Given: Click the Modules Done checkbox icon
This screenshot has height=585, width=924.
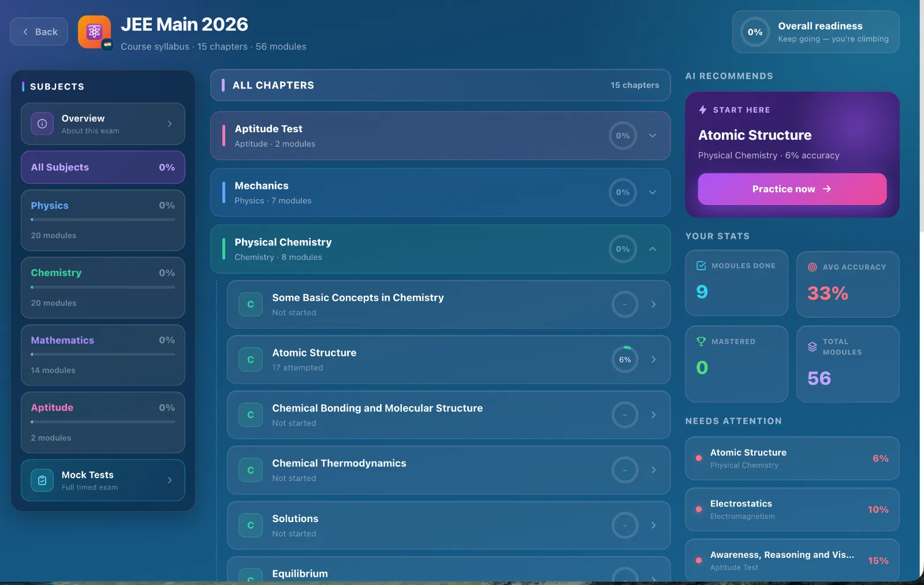Looking at the screenshot, I should 702,266.
